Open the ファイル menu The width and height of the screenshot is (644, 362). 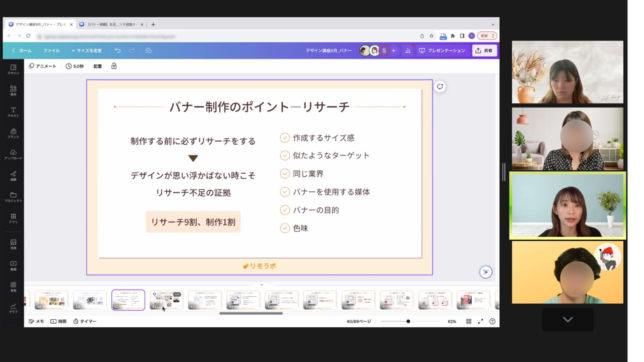[51, 50]
